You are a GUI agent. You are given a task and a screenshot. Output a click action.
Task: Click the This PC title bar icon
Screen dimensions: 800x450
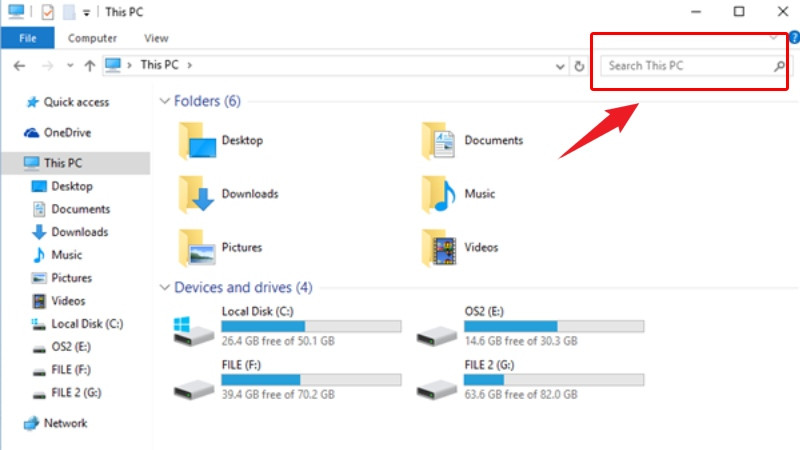(16, 12)
